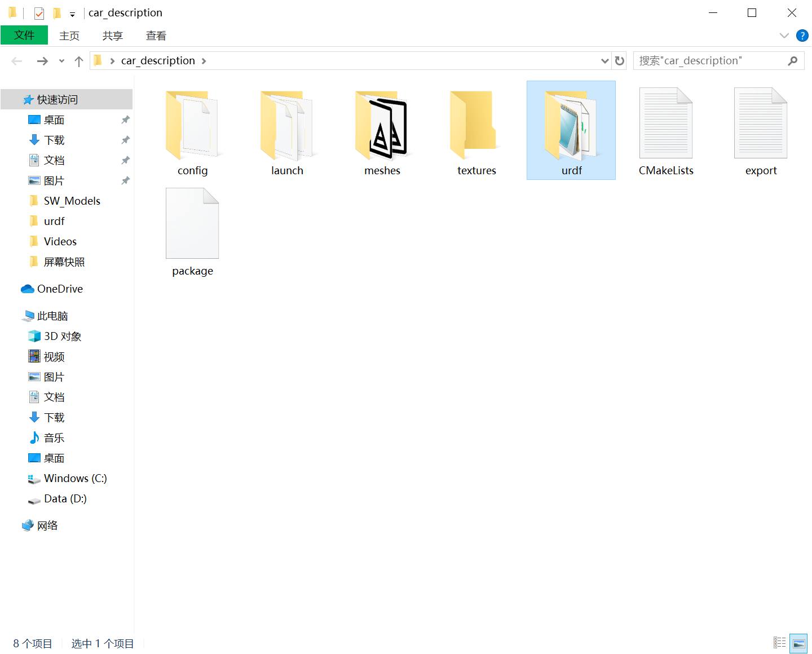The width and height of the screenshot is (812, 654).
Task: Open 文档 under 此电脑
Action: coord(47,397)
